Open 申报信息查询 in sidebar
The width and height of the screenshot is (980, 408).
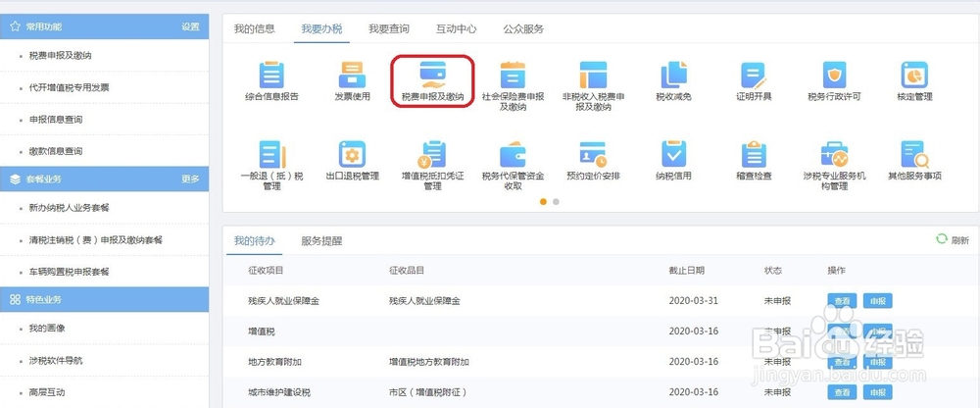(x=56, y=120)
